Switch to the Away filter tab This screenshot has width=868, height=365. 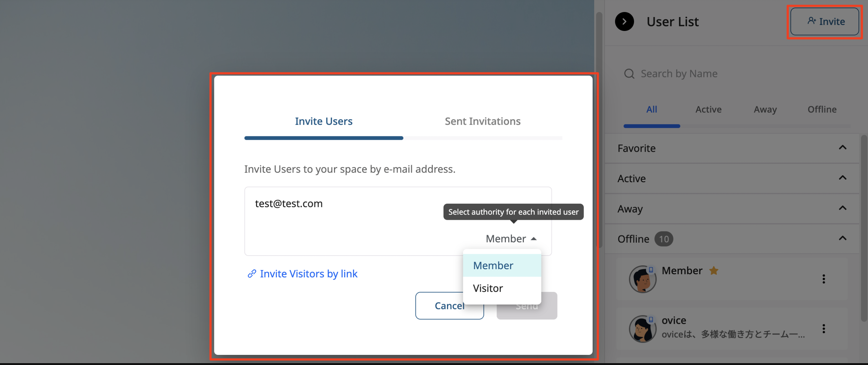(765, 109)
